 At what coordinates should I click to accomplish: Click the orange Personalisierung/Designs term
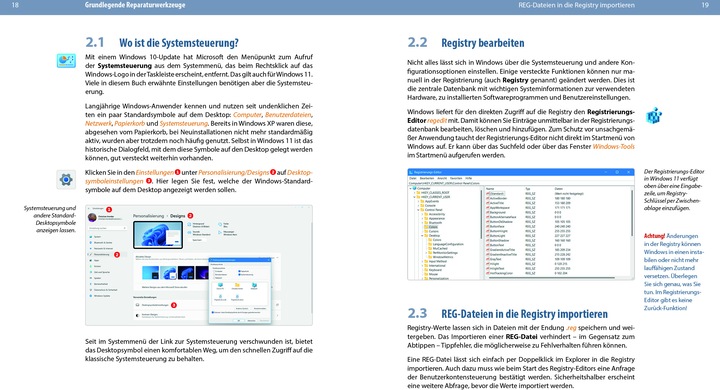(x=234, y=172)
